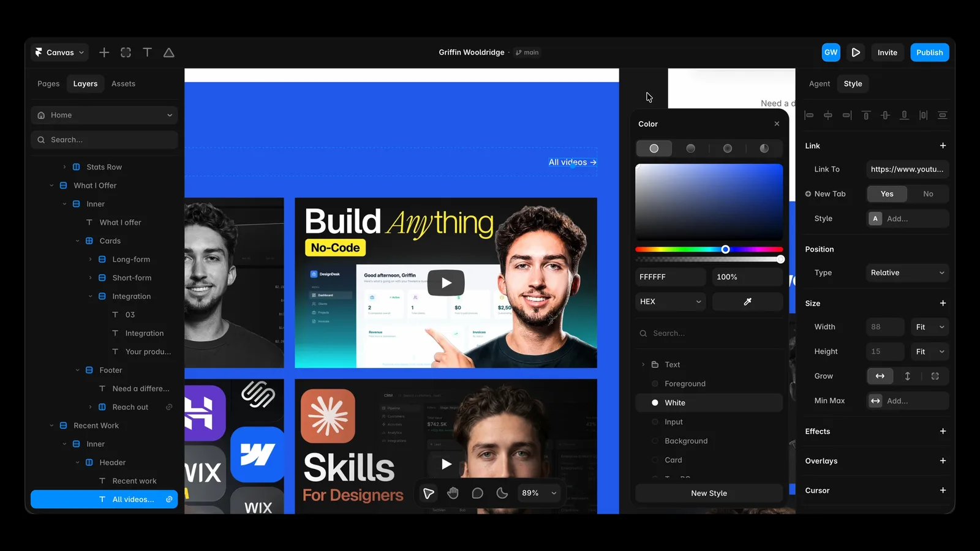Click the insert plus icon in top toolbar

tap(104, 53)
